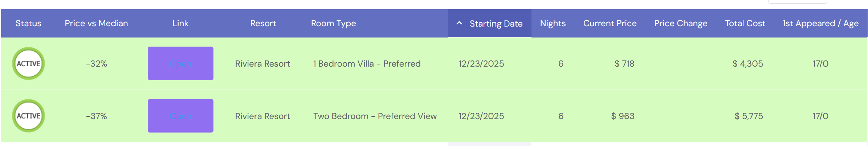Click ACTIVE status badge for Two Bedroom row

pos(28,116)
